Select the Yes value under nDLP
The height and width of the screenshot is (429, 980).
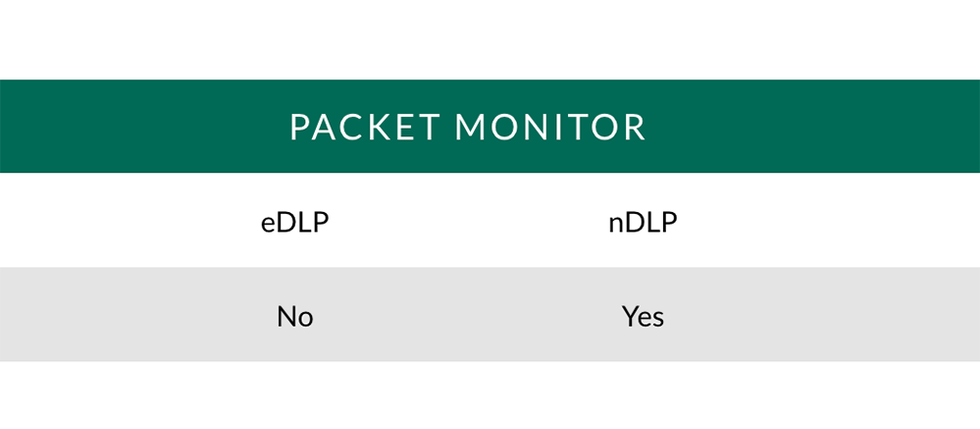coord(643,316)
